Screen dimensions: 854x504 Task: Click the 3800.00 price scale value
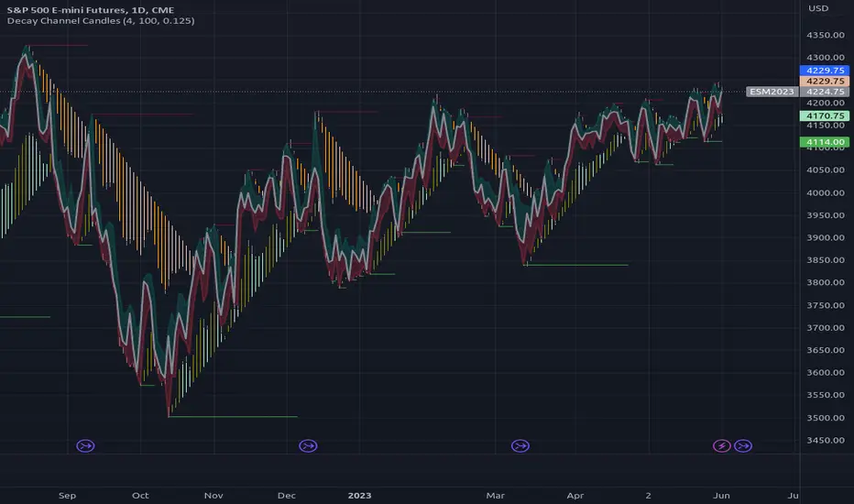(826, 282)
